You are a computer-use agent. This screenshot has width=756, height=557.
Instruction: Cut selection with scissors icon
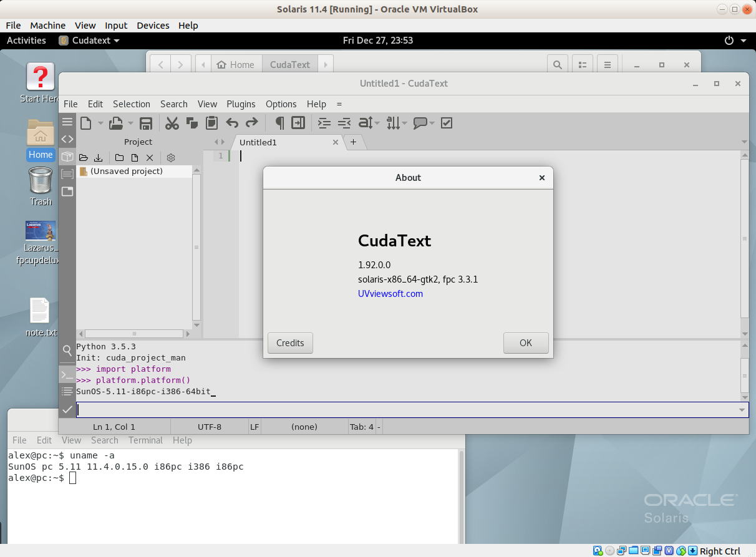[172, 123]
